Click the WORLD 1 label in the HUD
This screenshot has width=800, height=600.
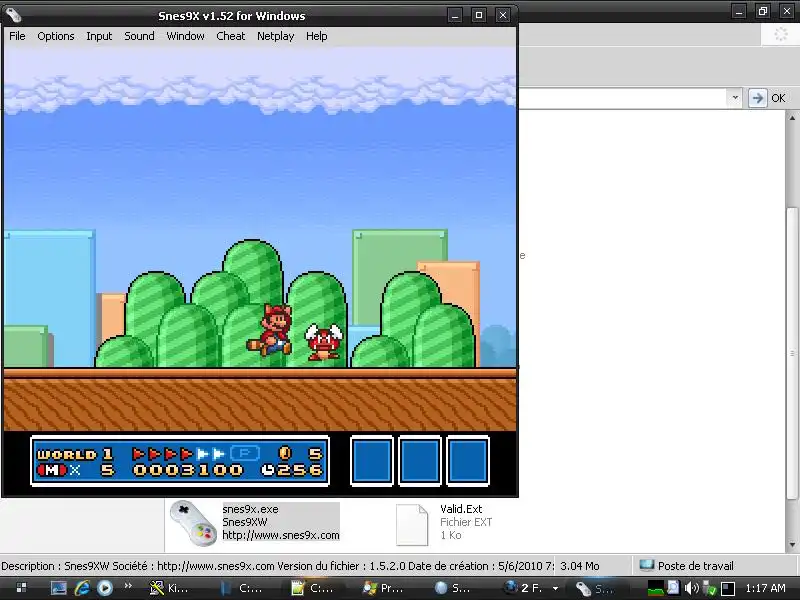coord(74,454)
